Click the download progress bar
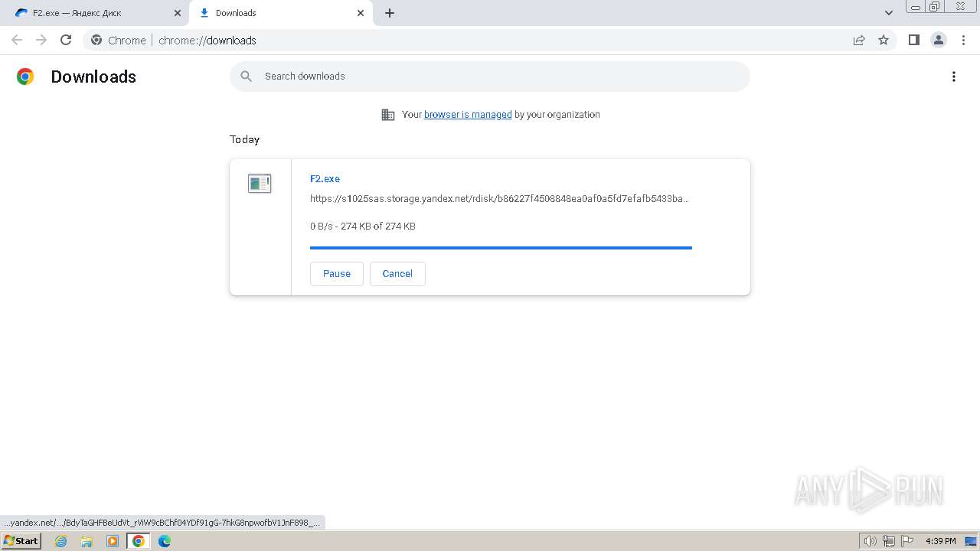 [501, 248]
